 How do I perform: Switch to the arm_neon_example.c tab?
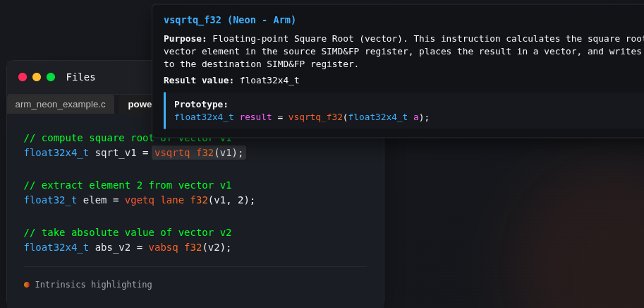[61, 105]
